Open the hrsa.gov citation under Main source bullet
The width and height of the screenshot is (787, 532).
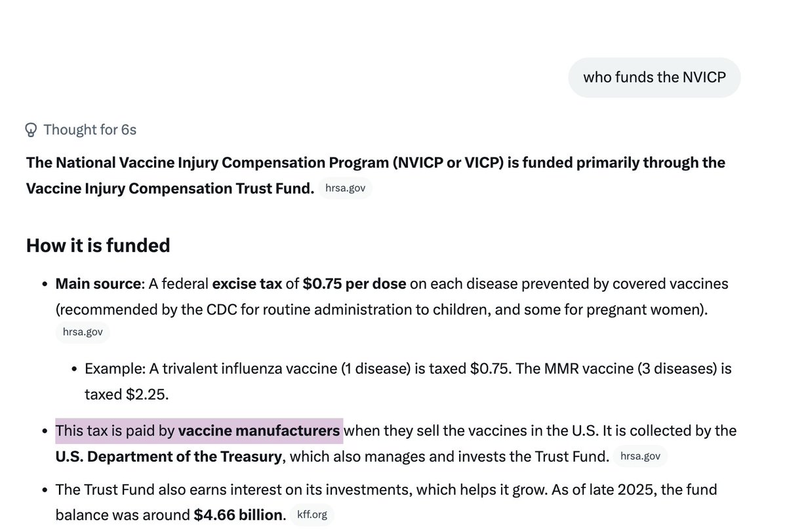pyautogui.click(x=83, y=332)
